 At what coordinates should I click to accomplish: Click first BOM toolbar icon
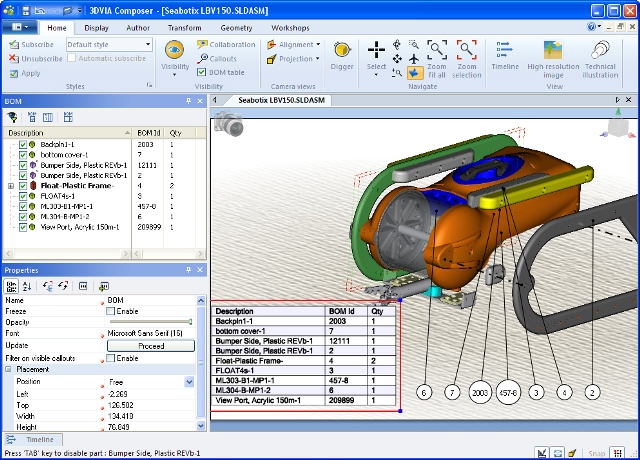tap(12, 118)
